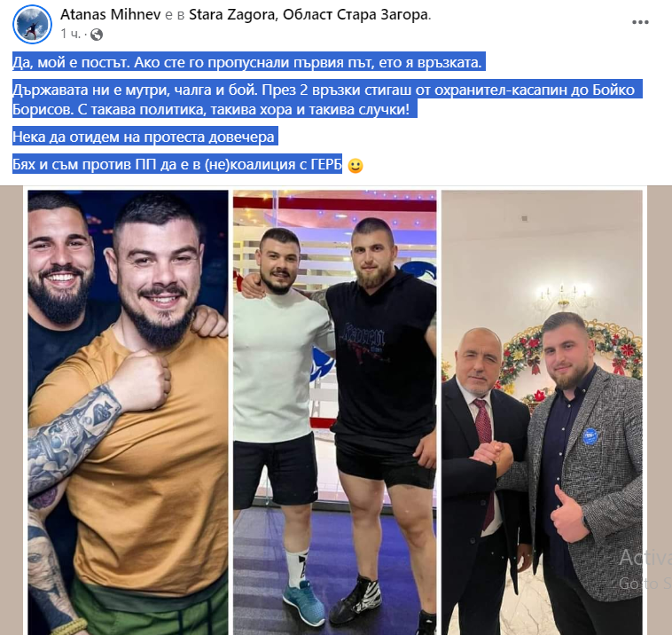Open the orange t-shirt photo
Viewport: 672px width, 635px height.
pos(129,412)
